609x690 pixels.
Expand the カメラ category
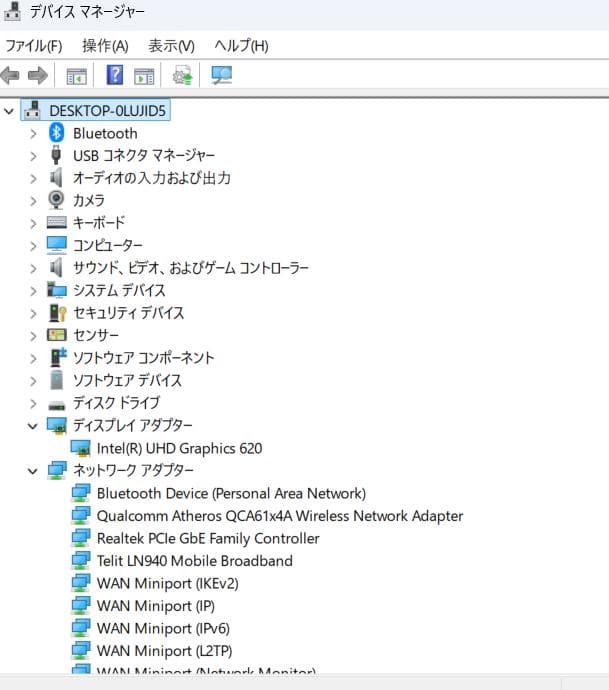(x=33, y=201)
